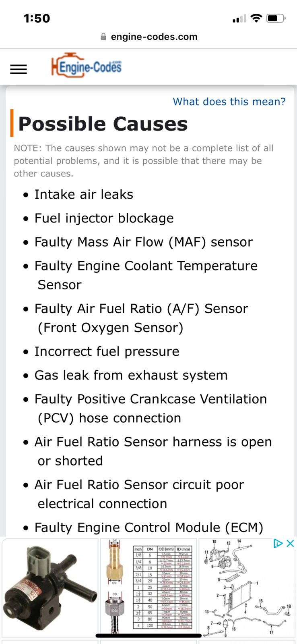
Task: Open the car parts diagram ad thumbnail
Action: coord(246,588)
